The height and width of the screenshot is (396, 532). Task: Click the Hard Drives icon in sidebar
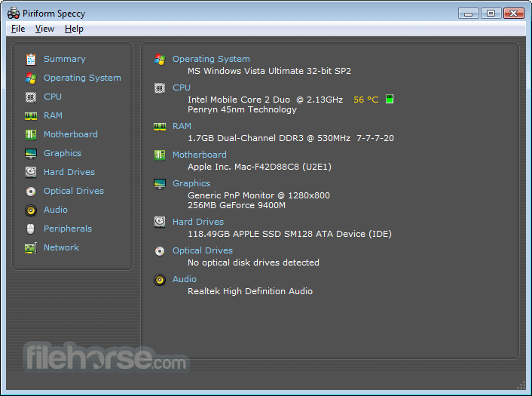31,172
